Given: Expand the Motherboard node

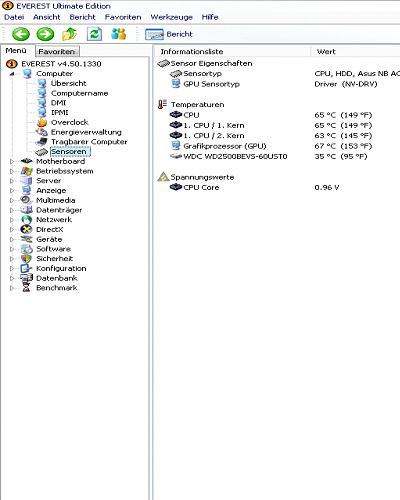Looking at the screenshot, I should point(12,161).
